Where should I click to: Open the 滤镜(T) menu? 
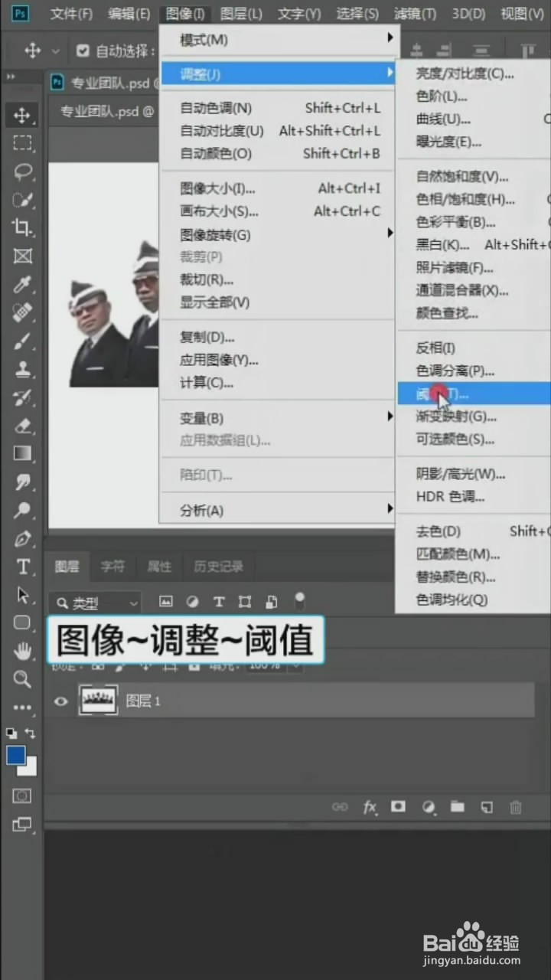pos(416,13)
